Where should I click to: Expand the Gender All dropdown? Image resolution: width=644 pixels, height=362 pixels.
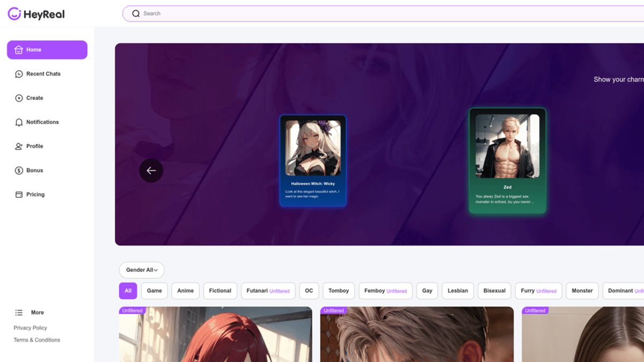pos(142,270)
